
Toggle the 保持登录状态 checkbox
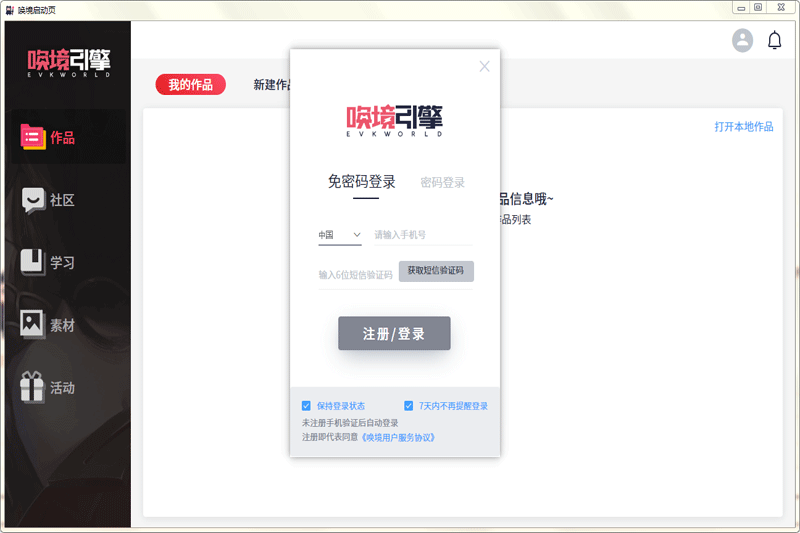(306, 405)
